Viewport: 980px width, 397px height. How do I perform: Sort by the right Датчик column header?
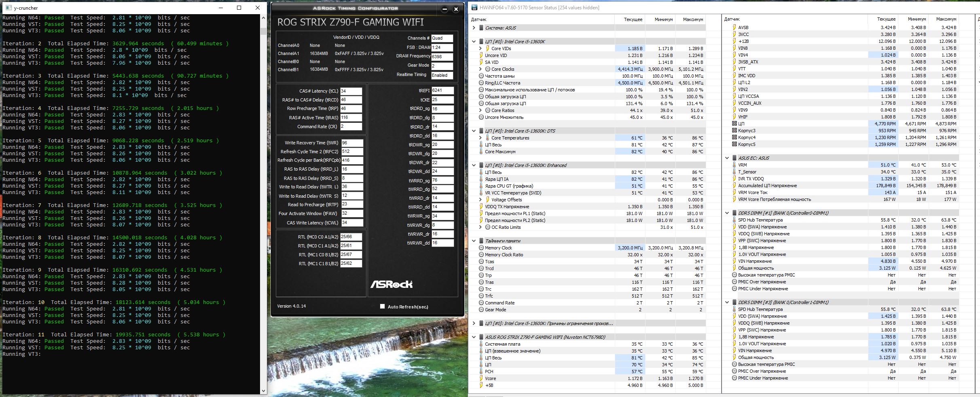coord(795,19)
